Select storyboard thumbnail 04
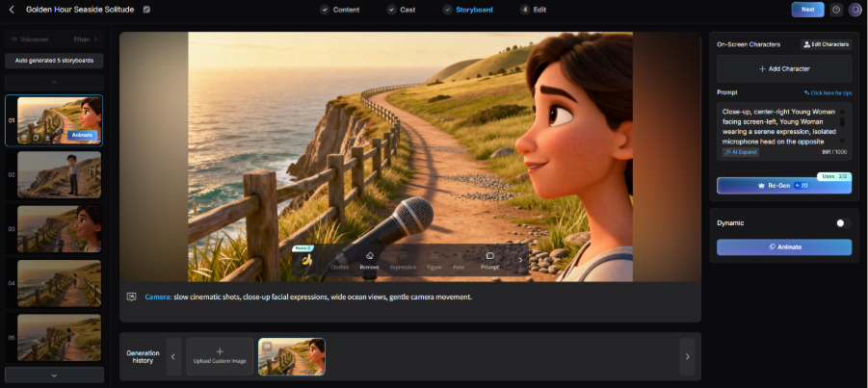This screenshot has width=868, height=388. point(59,283)
